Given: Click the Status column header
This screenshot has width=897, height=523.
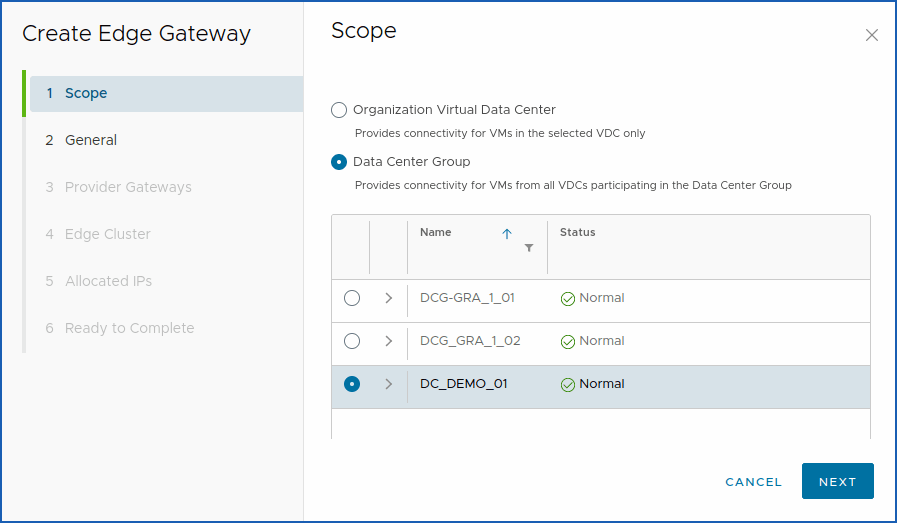Looking at the screenshot, I should click(x=577, y=232).
